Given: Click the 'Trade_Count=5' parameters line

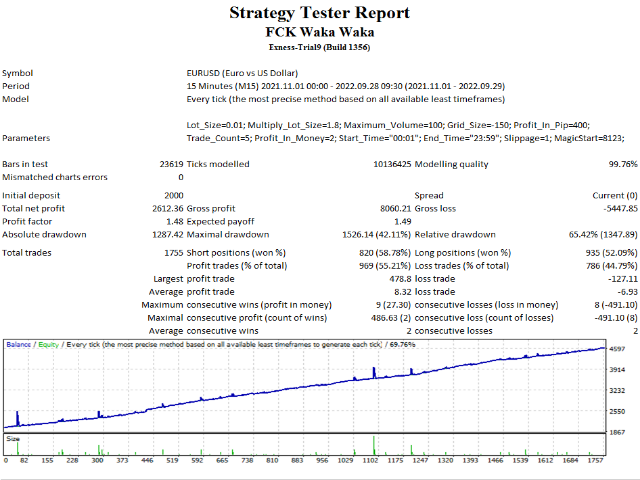Looking at the screenshot, I should (x=405, y=138).
